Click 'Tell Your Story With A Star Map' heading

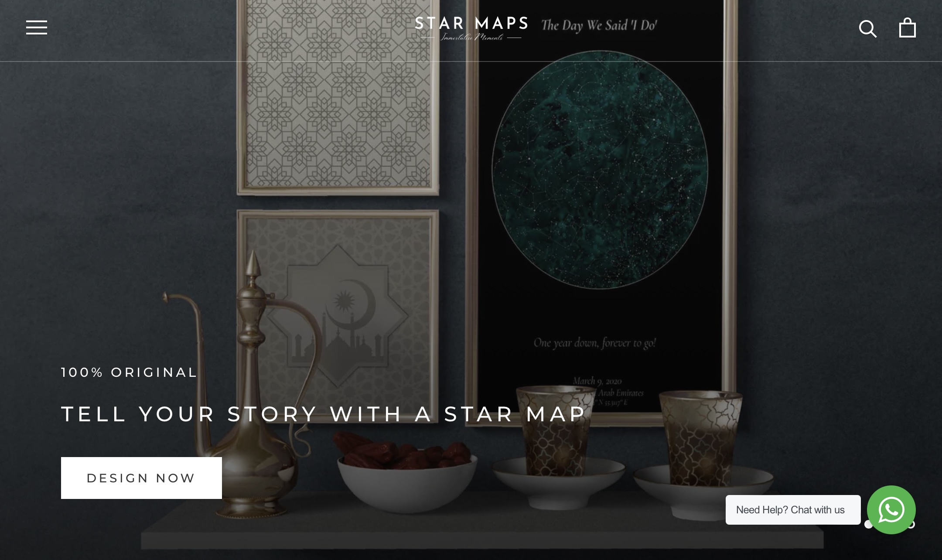click(323, 414)
